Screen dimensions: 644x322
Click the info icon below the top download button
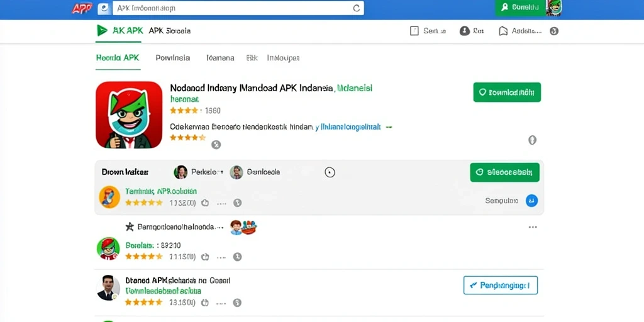532,140
